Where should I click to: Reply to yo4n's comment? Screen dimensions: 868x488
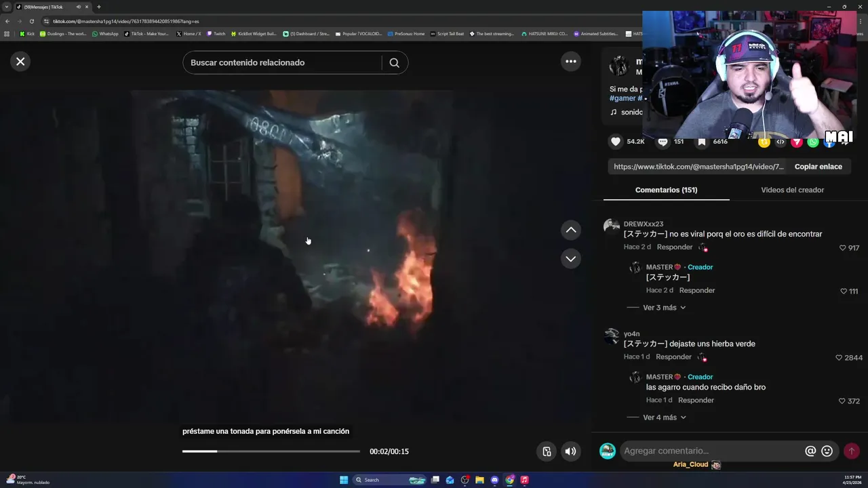[673, 357]
